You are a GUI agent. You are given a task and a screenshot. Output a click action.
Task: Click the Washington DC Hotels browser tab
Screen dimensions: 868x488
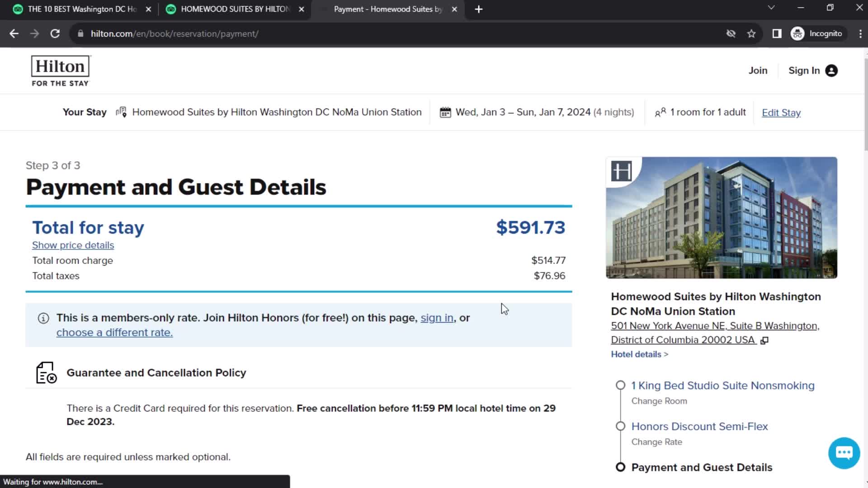click(x=83, y=9)
